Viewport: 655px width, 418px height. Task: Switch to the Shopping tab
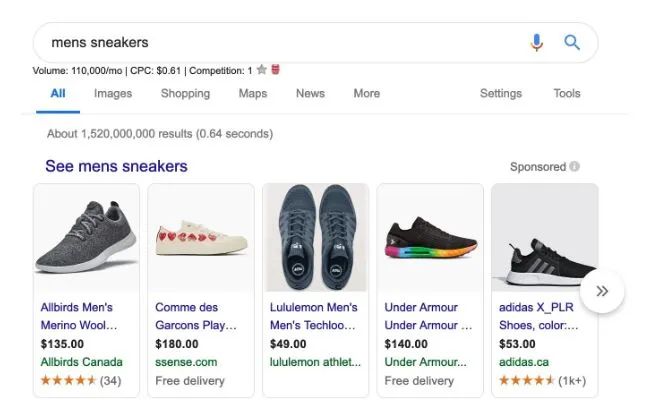click(x=185, y=94)
